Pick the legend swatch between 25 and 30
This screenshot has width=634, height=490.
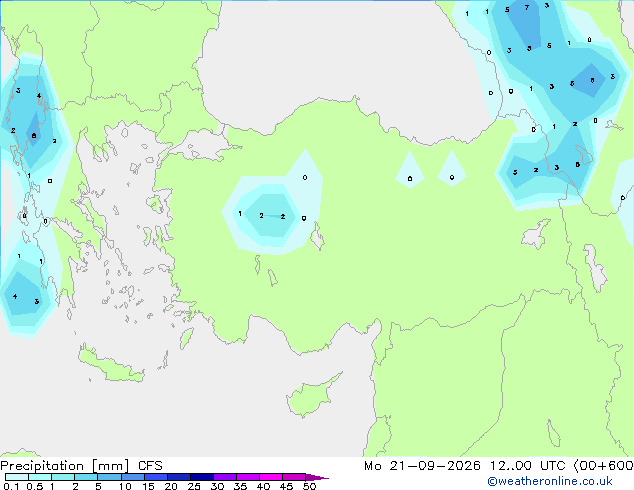tap(201, 477)
